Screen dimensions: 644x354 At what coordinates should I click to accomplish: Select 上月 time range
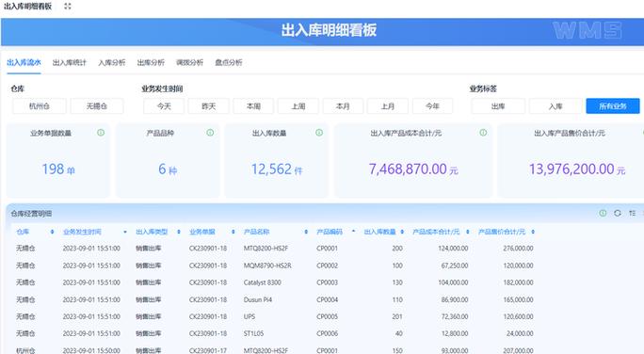click(x=388, y=106)
